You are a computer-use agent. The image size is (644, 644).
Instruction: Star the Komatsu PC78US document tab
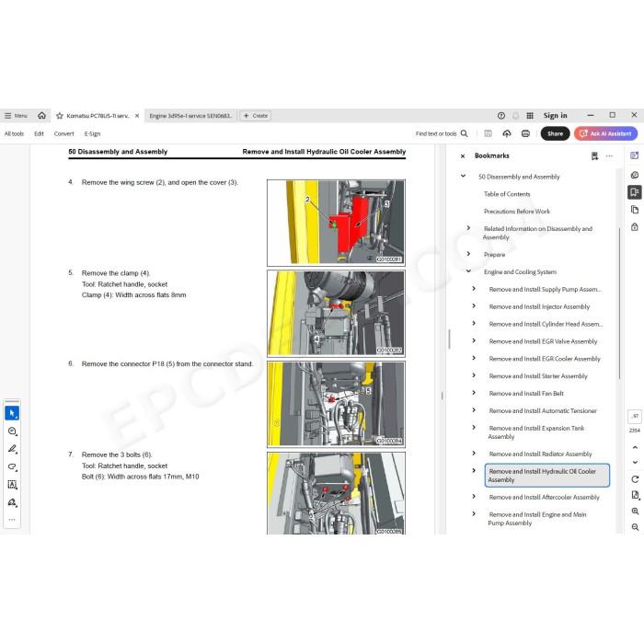(x=60, y=116)
